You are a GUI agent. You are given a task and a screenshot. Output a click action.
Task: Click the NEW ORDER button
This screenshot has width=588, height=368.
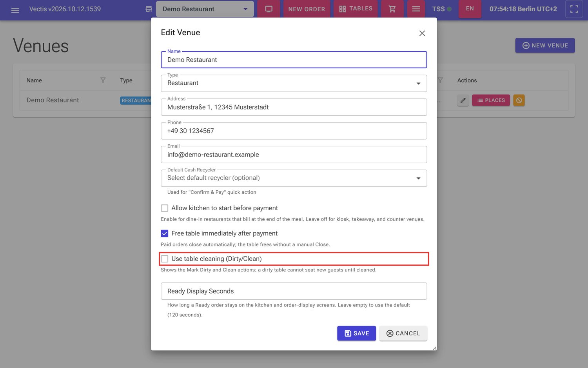[307, 9]
